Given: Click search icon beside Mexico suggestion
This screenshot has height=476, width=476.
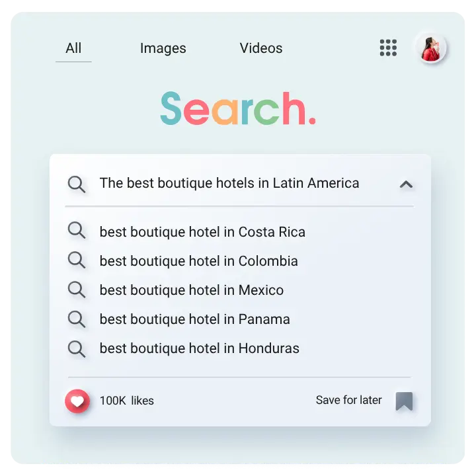Looking at the screenshot, I should 77,290.
